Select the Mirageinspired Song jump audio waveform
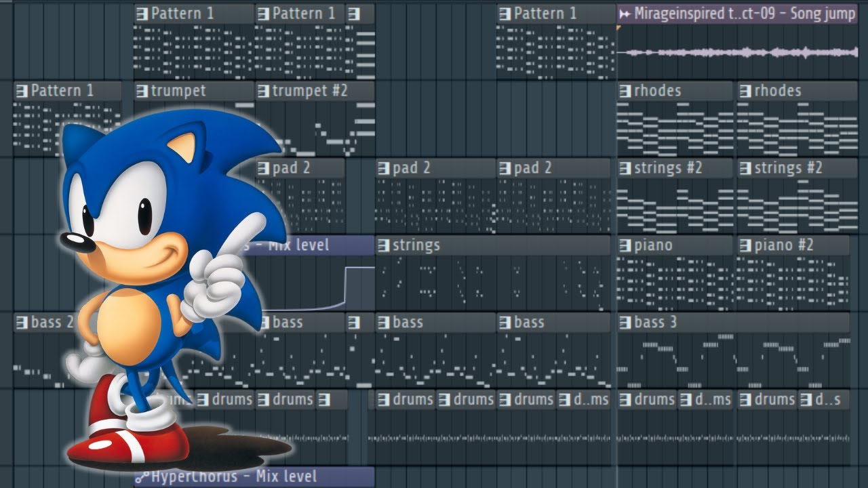 tap(736, 53)
